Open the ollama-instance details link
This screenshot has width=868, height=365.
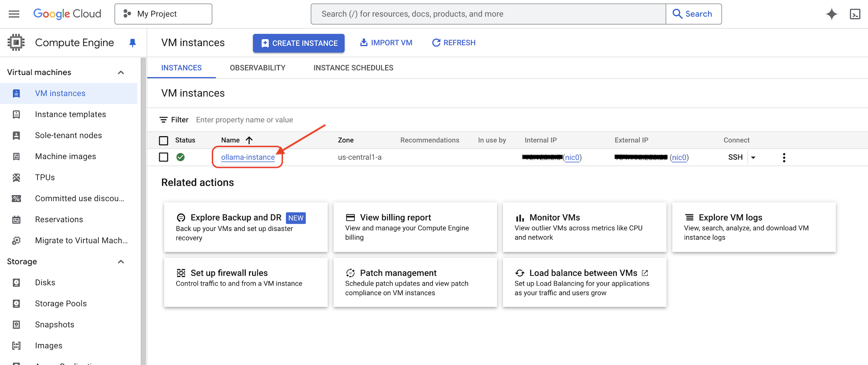(x=248, y=157)
